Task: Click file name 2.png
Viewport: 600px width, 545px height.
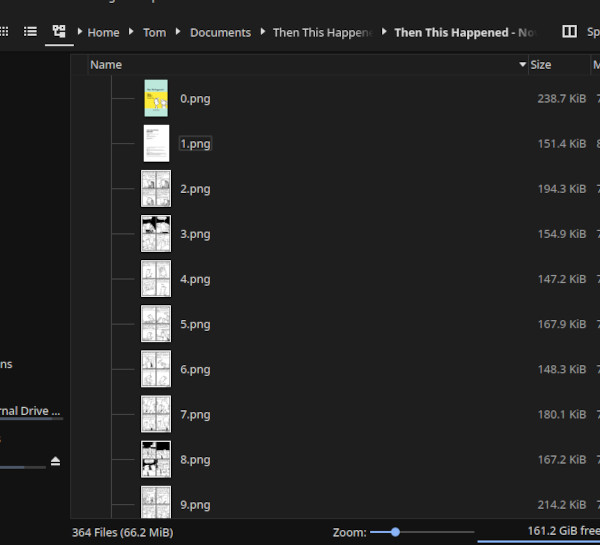Action: click(195, 189)
